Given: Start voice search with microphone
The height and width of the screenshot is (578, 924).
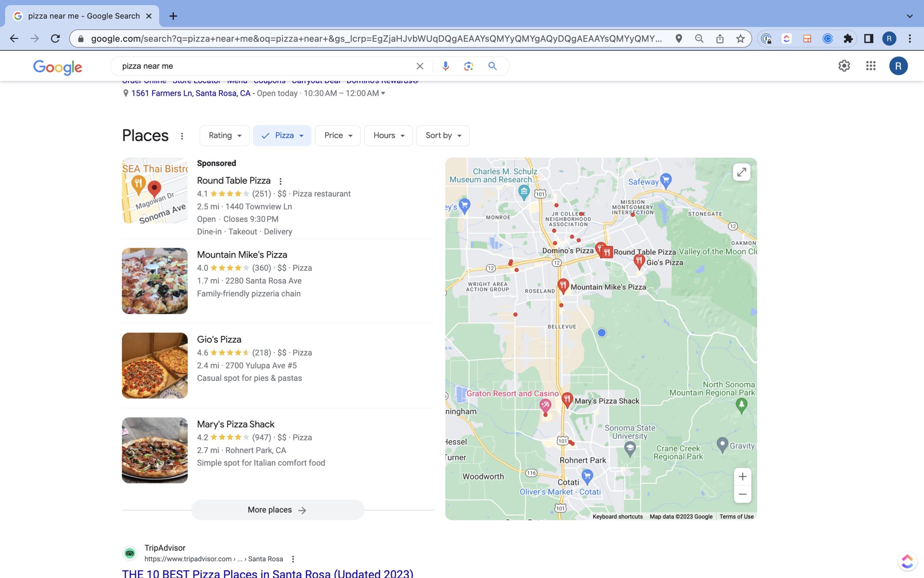Looking at the screenshot, I should (x=445, y=66).
